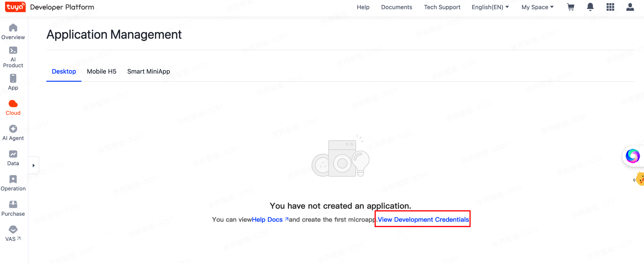Go to the Data sidebar section
Screen dimensions: 644x263
(x=13, y=158)
